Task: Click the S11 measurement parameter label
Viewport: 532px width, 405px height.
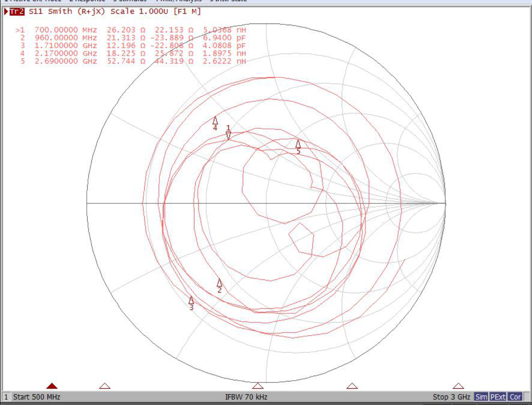Action: click(x=36, y=11)
